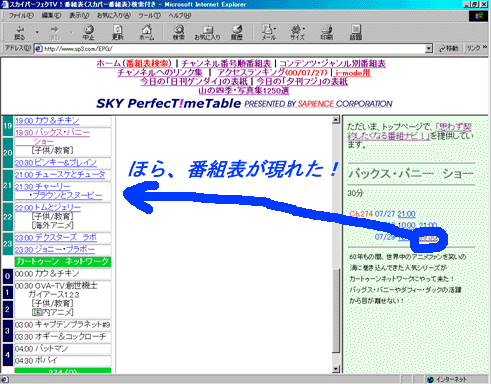
Task: Expand the address bar dropdown arrow
Action: [429, 49]
